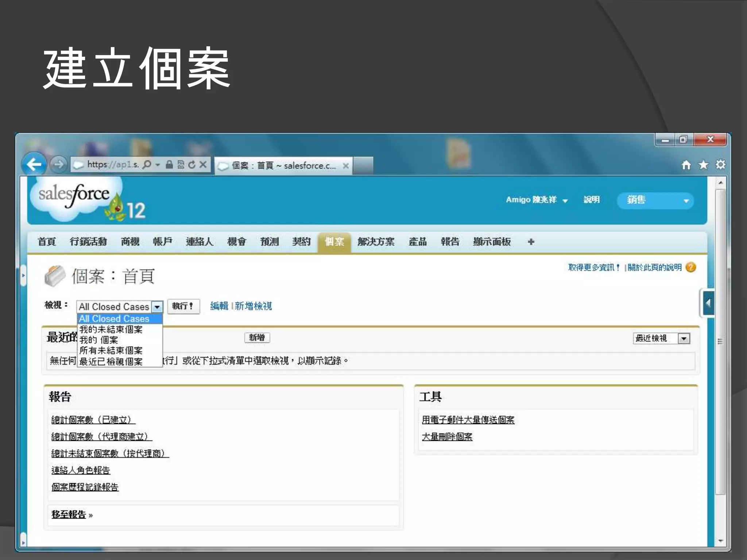Switch to the 商機 tab

click(x=130, y=242)
